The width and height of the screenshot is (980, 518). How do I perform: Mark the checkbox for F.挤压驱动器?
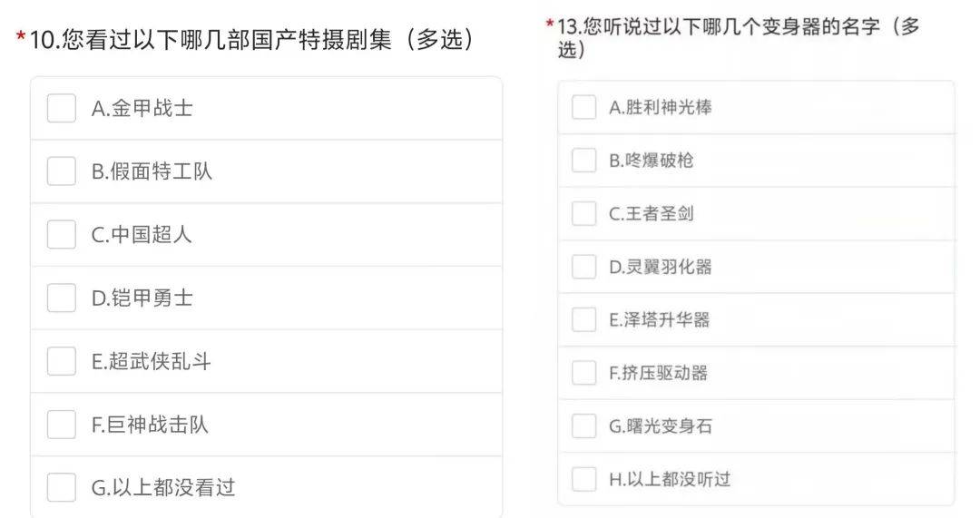click(583, 373)
